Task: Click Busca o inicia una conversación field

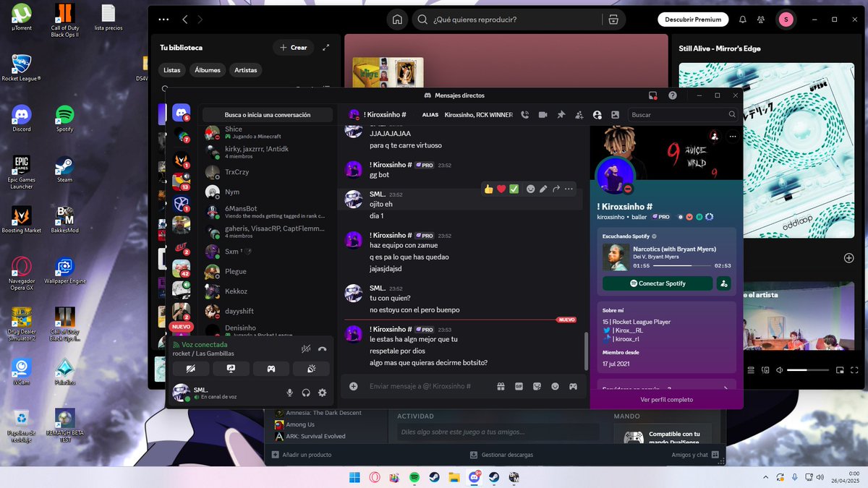Action: click(268, 114)
